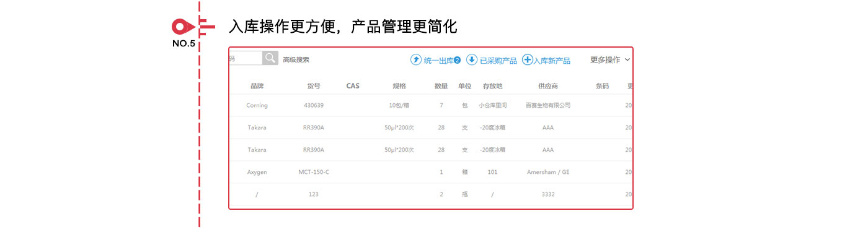The height and width of the screenshot is (229, 868).
Task: Click unit 箱 in Axygen row
Action: click(x=465, y=172)
